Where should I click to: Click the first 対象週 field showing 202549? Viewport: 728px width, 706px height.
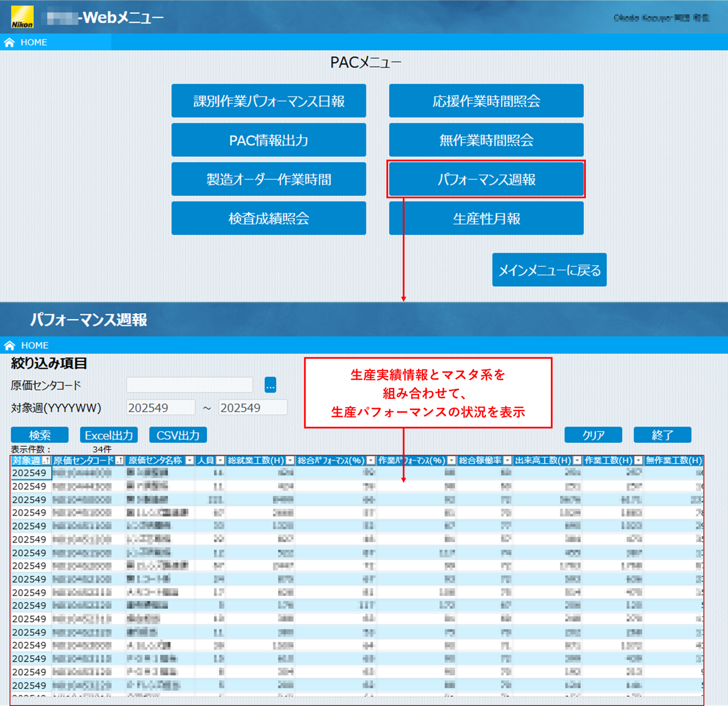[x=161, y=407]
